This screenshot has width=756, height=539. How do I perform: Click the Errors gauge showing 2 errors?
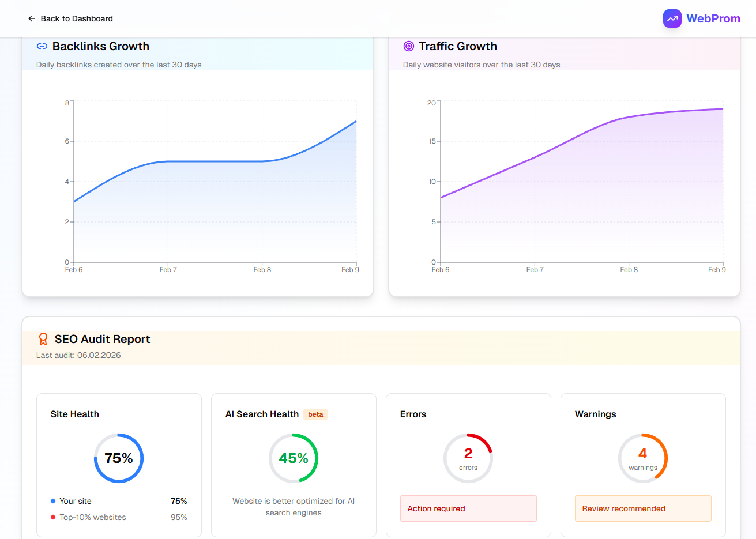click(x=468, y=458)
